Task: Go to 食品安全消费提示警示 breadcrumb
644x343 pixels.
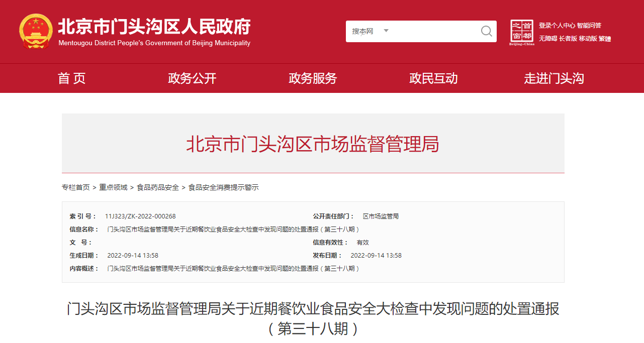Action: pyautogui.click(x=224, y=187)
